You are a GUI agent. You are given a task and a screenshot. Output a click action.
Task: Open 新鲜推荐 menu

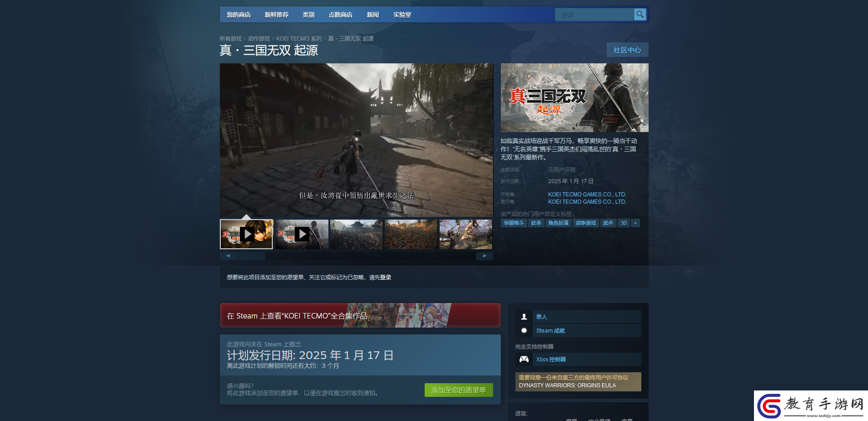pos(276,15)
